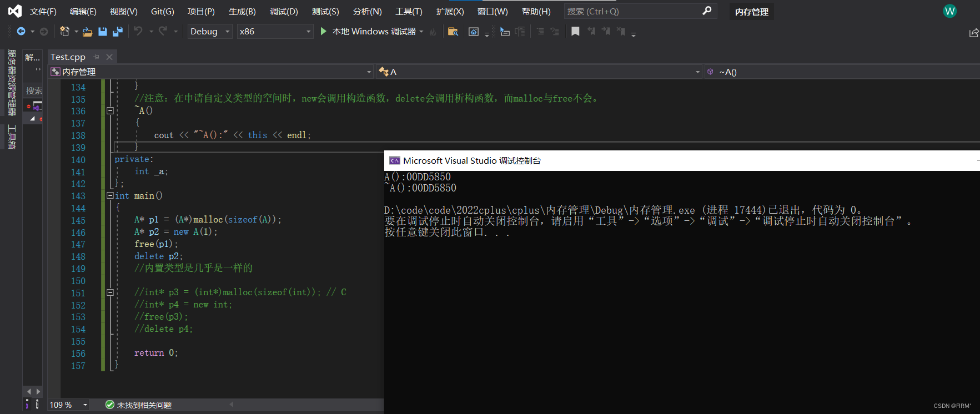The width and height of the screenshot is (980, 414).
Task: Open the 分析(N) menu
Action: click(x=368, y=11)
